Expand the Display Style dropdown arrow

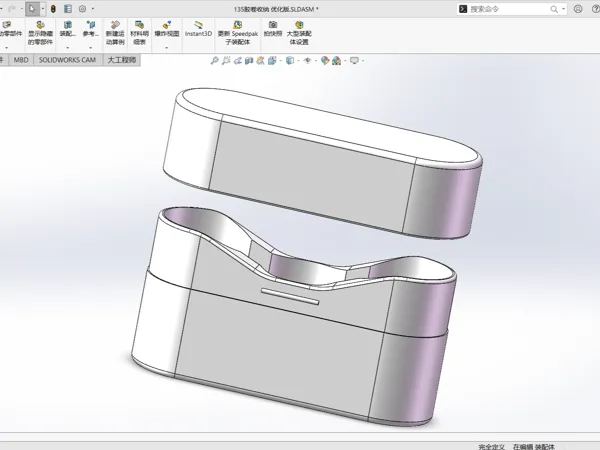click(298, 60)
